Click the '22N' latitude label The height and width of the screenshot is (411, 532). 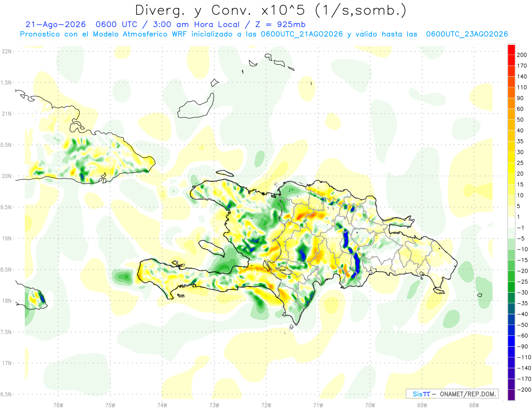click(6, 51)
